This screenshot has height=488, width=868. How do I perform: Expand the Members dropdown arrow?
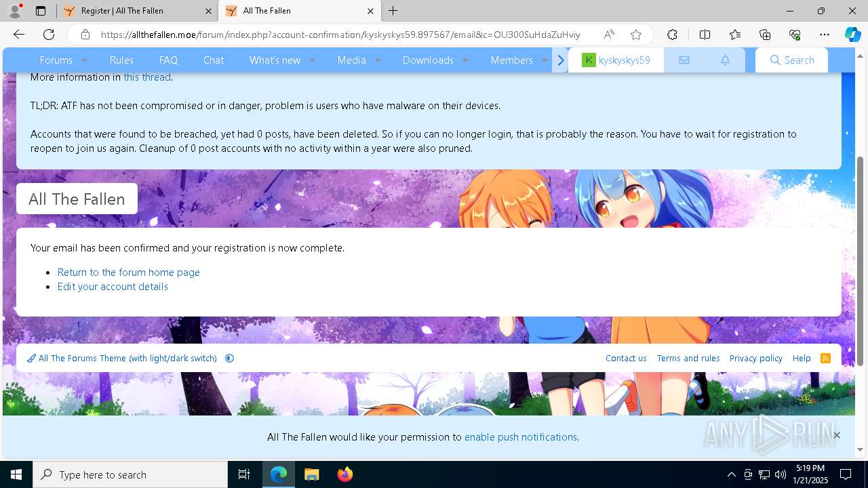coord(545,60)
